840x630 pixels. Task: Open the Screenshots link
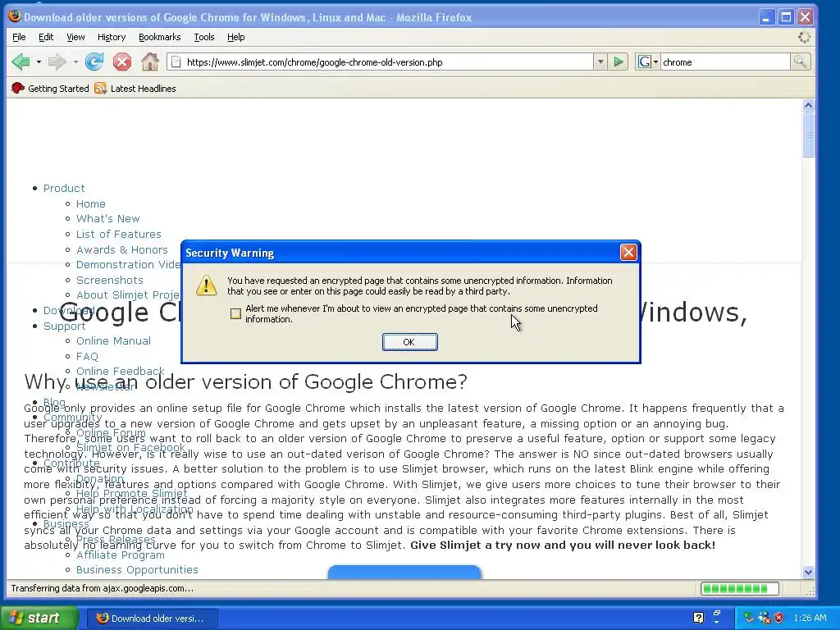tap(109, 281)
